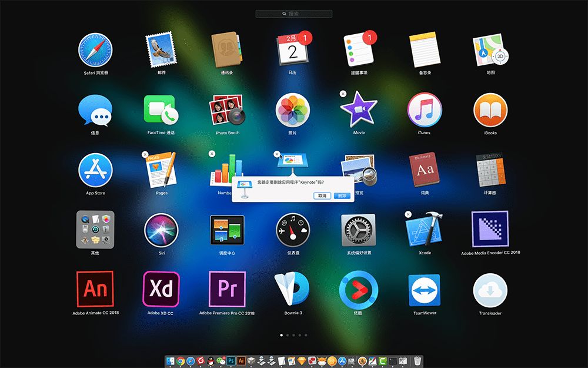Open the 日历 Calendar app
The height and width of the screenshot is (368, 588).
pos(292,49)
